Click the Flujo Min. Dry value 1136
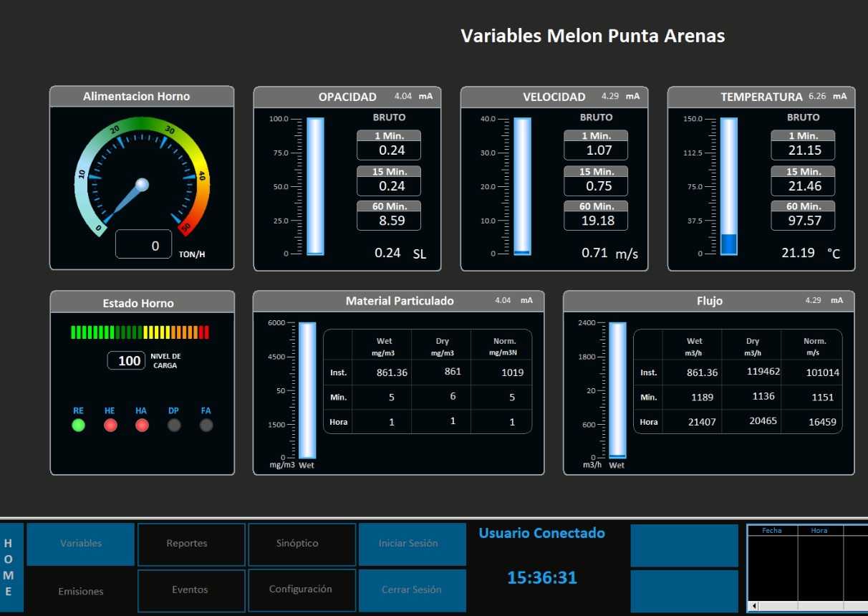This screenshot has height=616, width=868. (x=763, y=396)
